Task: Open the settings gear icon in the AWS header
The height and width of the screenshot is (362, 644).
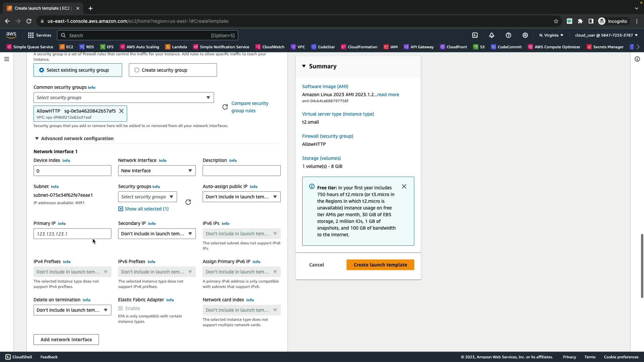Action: pyautogui.click(x=525, y=35)
